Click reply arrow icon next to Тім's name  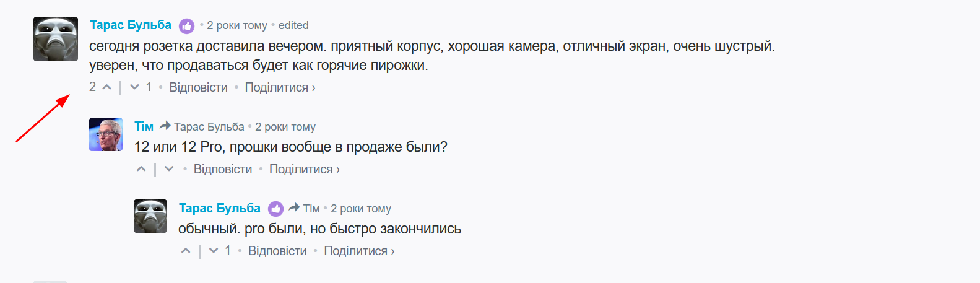(165, 126)
